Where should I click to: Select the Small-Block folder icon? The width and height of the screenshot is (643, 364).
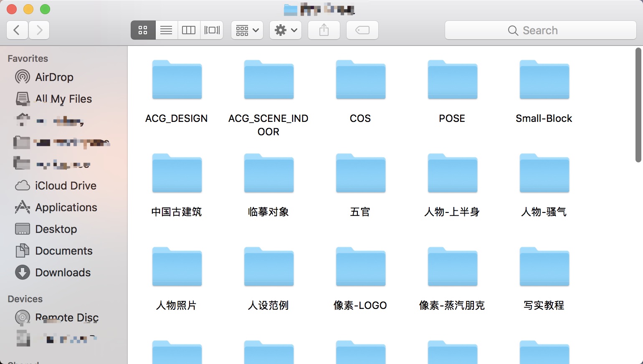[544, 80]
